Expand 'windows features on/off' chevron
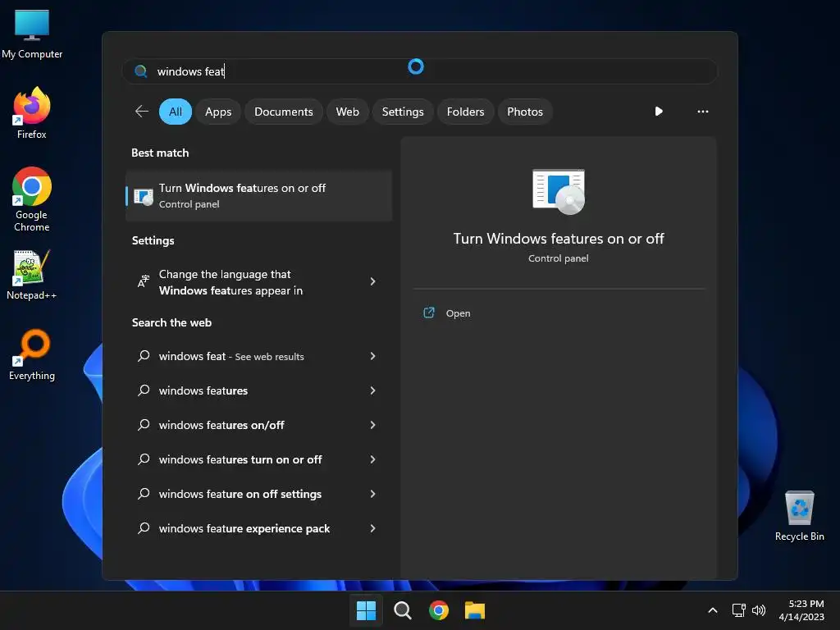This screenshot has width=840, height=630. 373,425
